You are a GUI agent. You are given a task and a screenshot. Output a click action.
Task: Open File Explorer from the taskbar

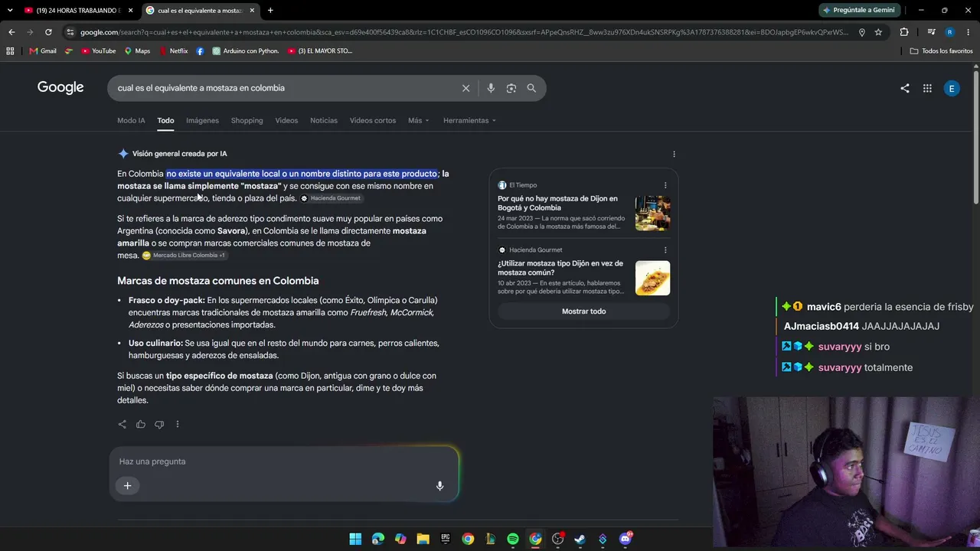click(x=423, y=539)
